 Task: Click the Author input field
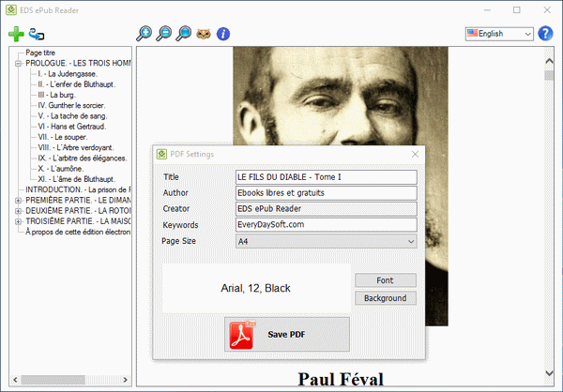click(x=326, y=193)
